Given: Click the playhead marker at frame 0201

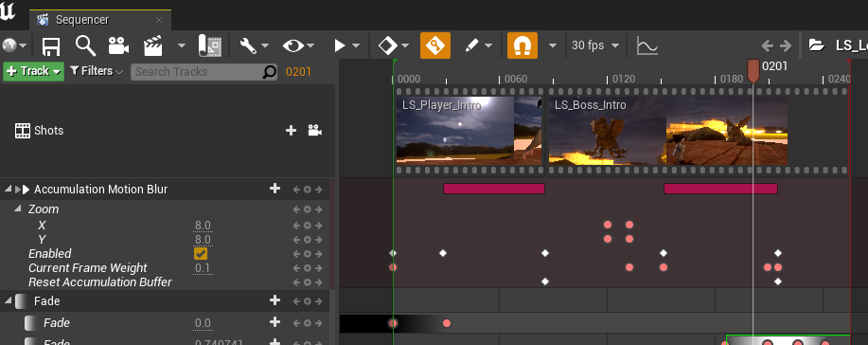Looking at the screenshot, I should [753, 71].
